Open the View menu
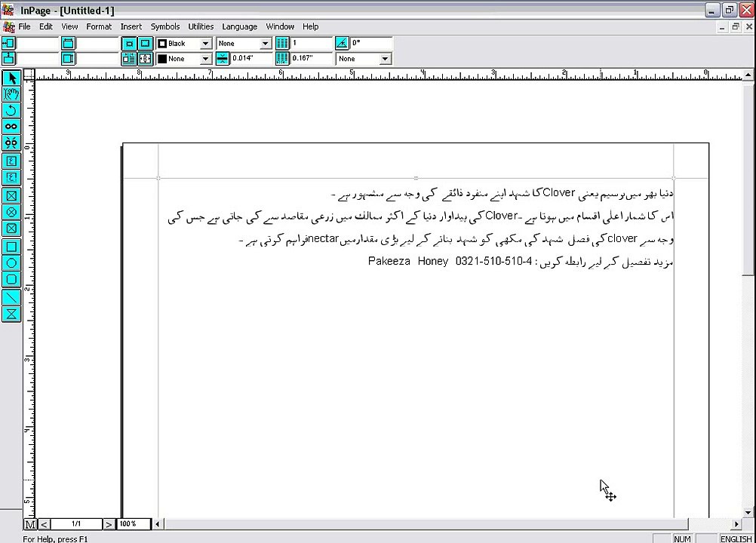Image resolution: width=756 pixels, height=543 pixels. pos(69,26)
